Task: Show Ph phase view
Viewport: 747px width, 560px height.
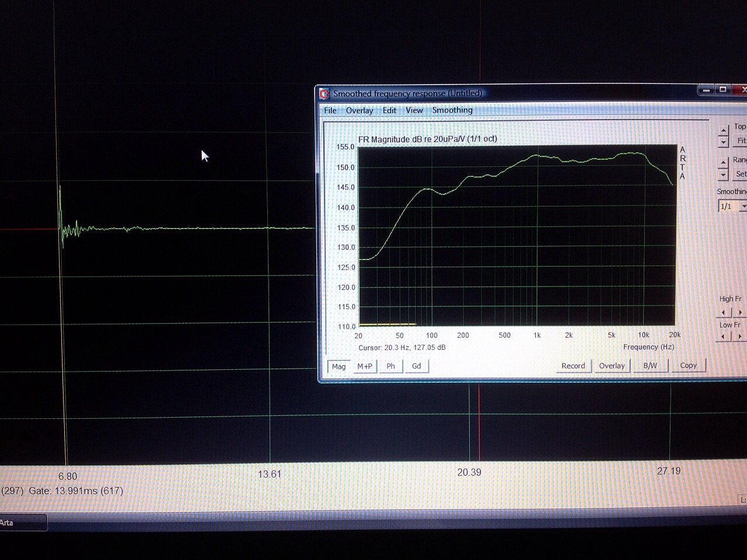Action: (391, 366)
